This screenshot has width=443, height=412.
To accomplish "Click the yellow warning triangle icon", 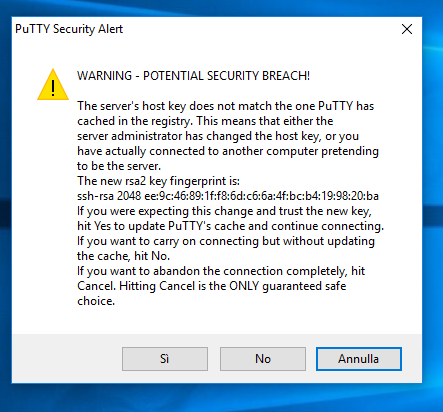I will pyautogui.click(x=53, y=85).
